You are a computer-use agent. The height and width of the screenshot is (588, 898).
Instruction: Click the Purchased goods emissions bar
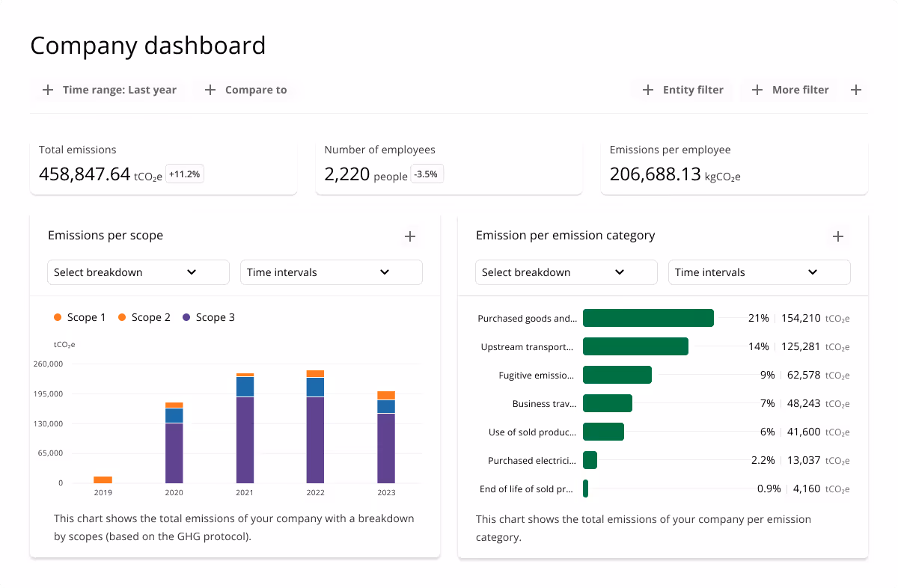point(648,318)
